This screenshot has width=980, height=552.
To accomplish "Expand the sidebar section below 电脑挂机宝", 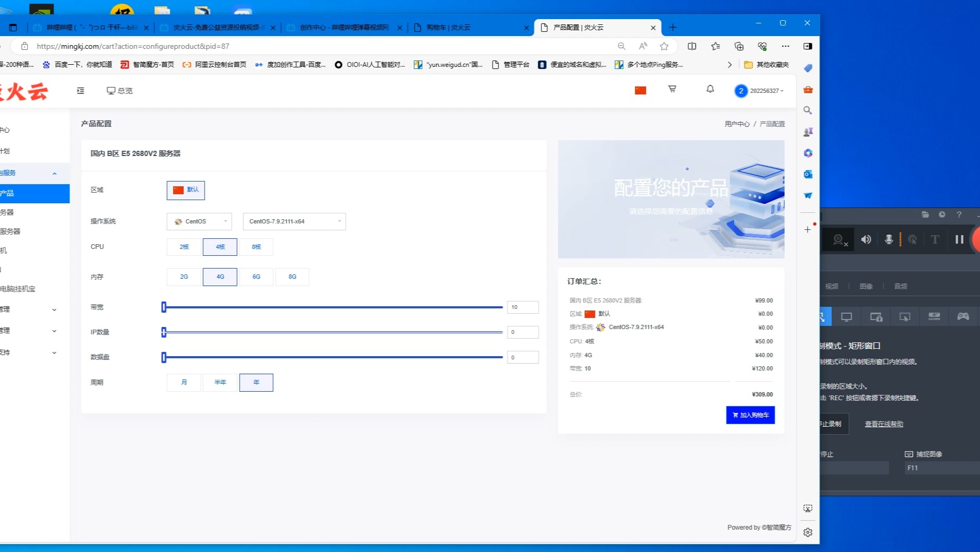I will pyautogui.click(x=55, y=310).
